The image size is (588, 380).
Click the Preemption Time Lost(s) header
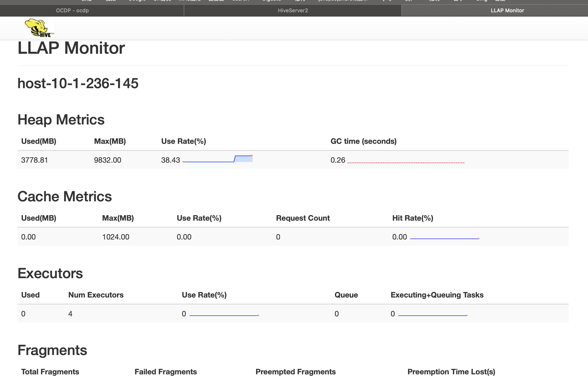(451, 372)
